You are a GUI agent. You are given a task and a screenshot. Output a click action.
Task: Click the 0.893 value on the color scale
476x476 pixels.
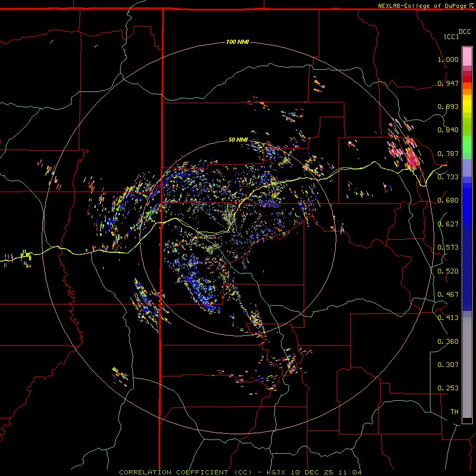tap(448, 106)
